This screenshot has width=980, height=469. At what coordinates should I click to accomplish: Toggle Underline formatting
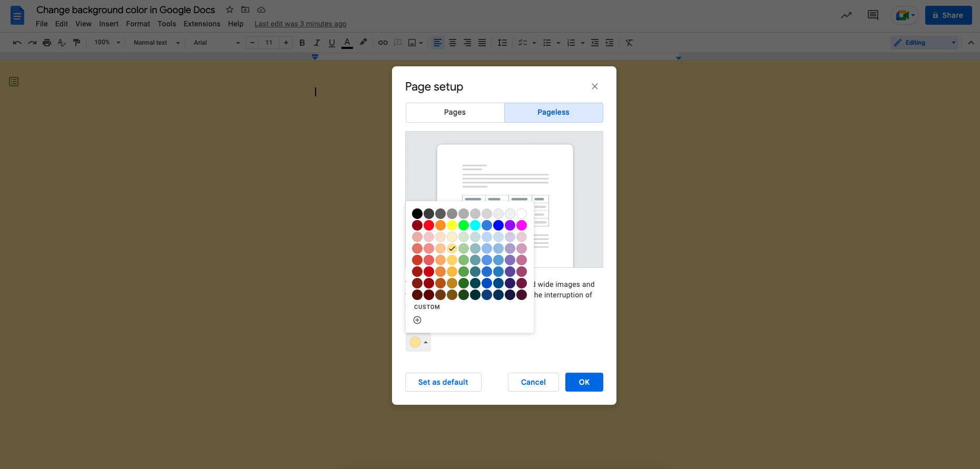coord(331,43)
